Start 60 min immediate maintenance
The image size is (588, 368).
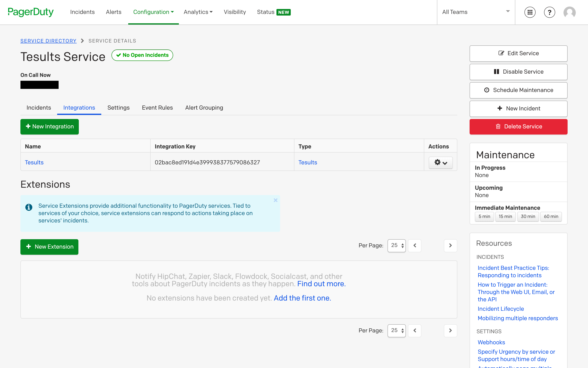[x=551, y=216]
